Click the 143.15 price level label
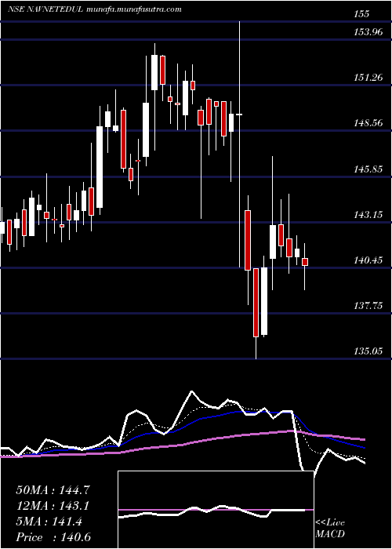This screenshot has height=549, width=392. point(368,215)
